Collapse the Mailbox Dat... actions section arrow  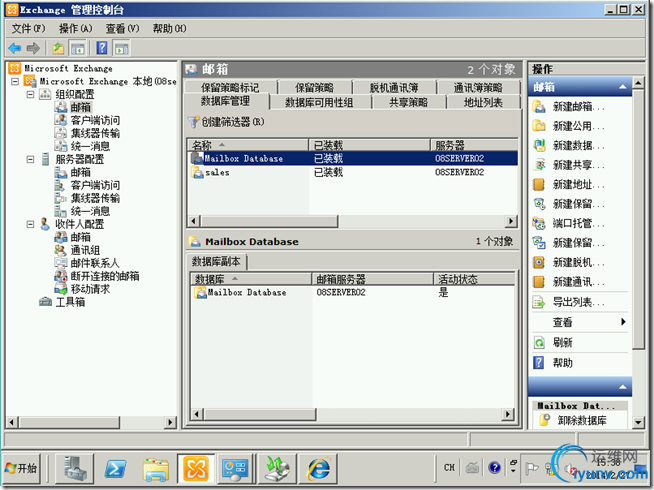623,387
